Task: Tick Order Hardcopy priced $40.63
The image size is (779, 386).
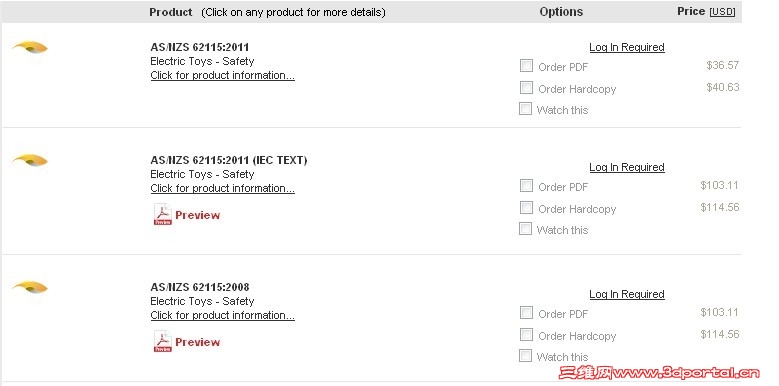Action: (526, 87)
